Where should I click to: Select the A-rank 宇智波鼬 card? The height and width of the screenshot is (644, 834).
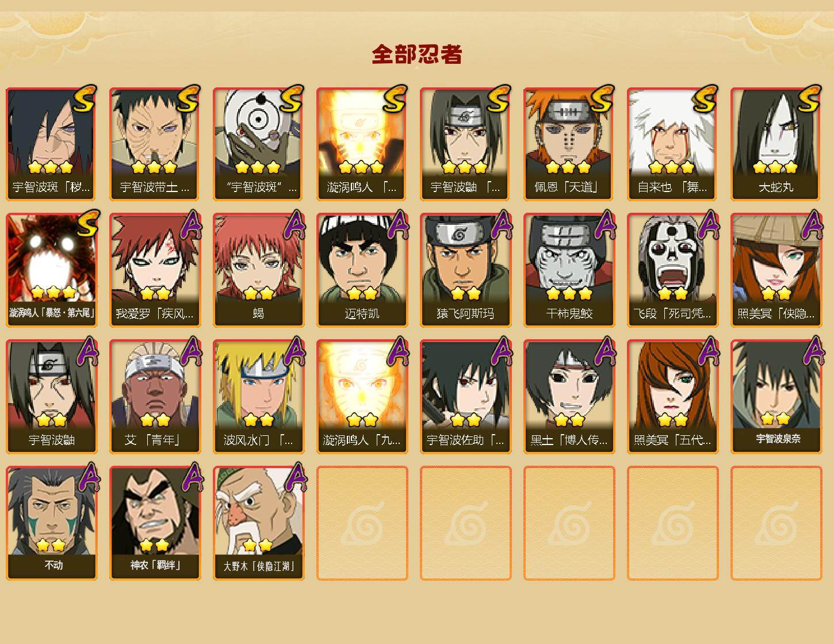pyautogui.click(x=51, y=397)
